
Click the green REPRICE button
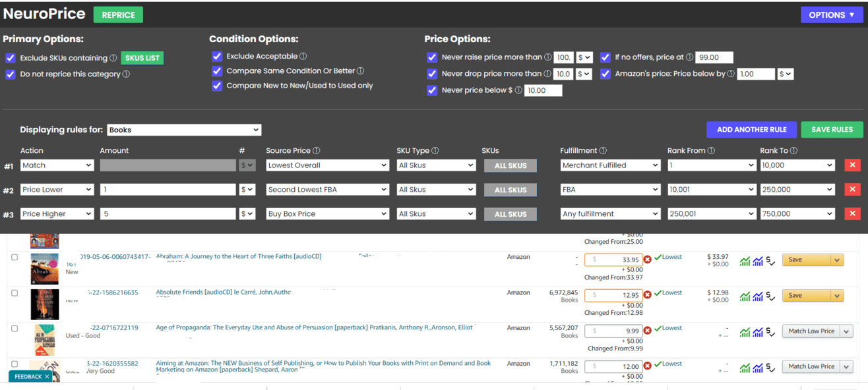click(118, 15)
